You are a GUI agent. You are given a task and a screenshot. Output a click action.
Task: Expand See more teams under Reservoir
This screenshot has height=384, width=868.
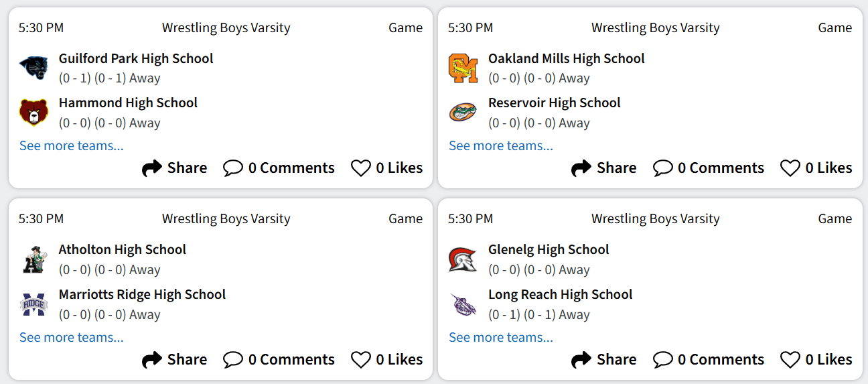pyautogui.click(x=500, y=145)
